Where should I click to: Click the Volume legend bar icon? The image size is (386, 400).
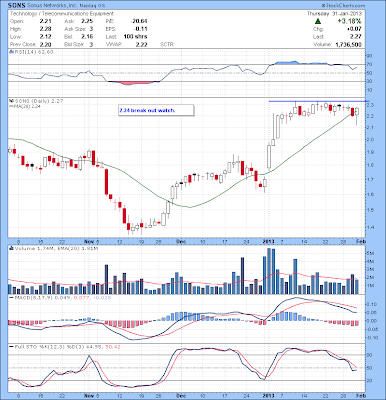[10, 248]
